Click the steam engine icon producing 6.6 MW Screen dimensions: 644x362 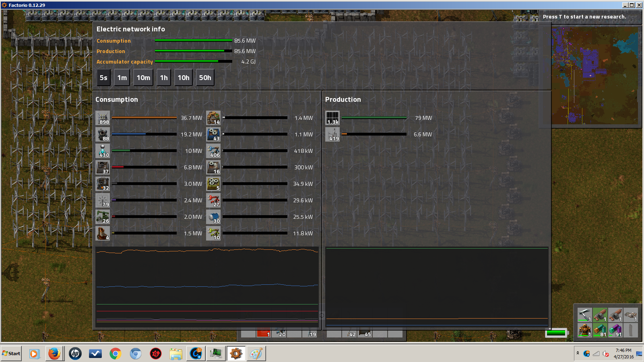click(x=332, y=134)
